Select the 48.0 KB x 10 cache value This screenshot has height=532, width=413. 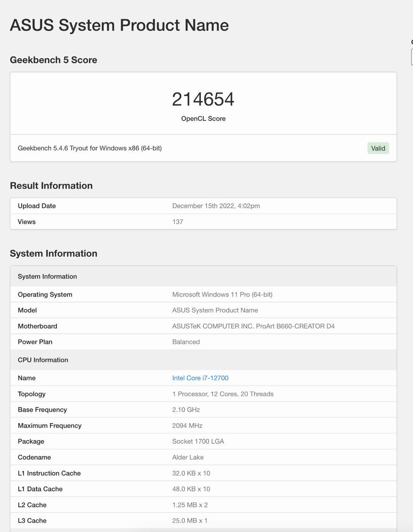tap(191, 489)
